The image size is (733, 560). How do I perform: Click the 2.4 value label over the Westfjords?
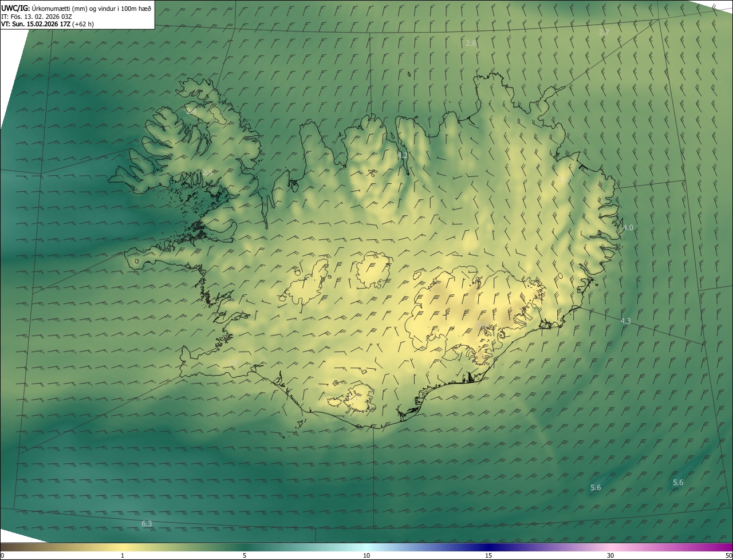pyautogui.click(x=191, y=111)
